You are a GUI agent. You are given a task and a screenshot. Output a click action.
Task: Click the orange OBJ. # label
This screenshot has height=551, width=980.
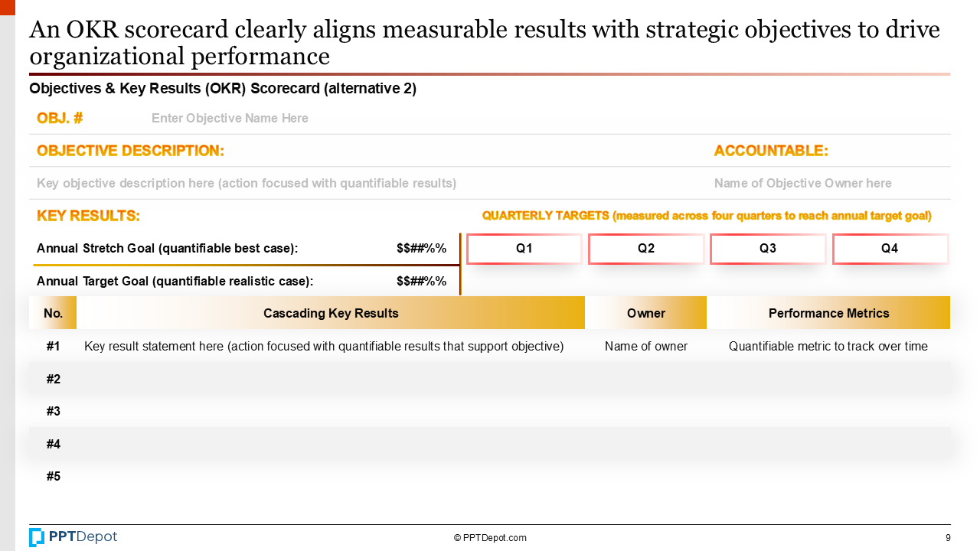[60, 118]
